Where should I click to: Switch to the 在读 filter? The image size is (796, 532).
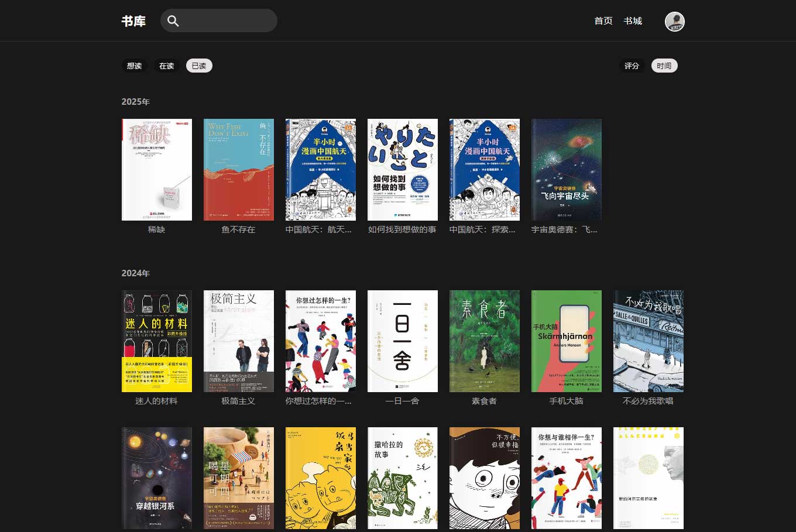point(167,66)
